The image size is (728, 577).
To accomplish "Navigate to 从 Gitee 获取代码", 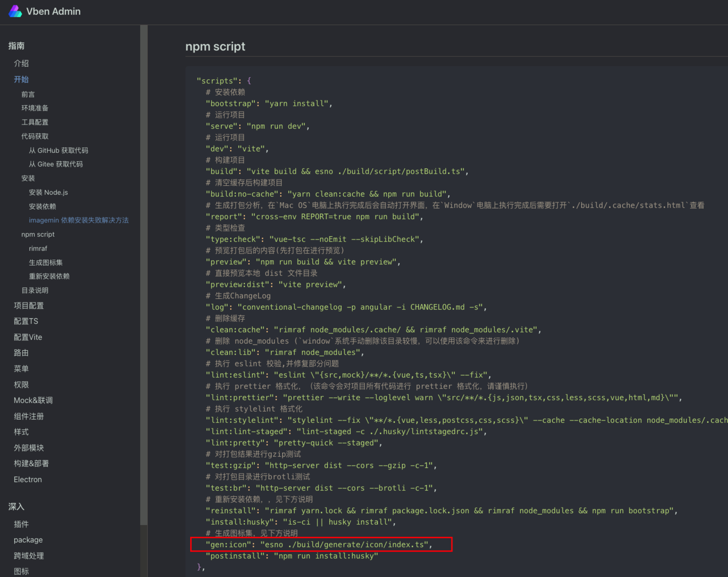I will [x=55, y=164].
